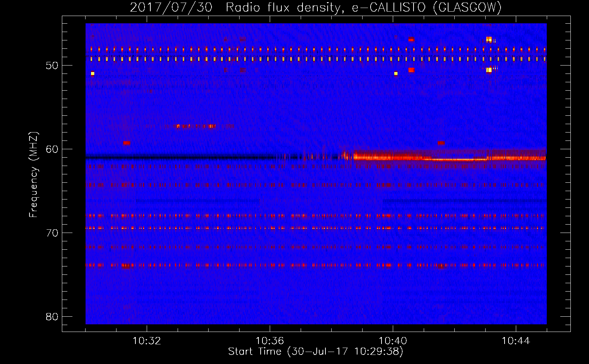Click the 50 frequency tick label

click(52, 66)
